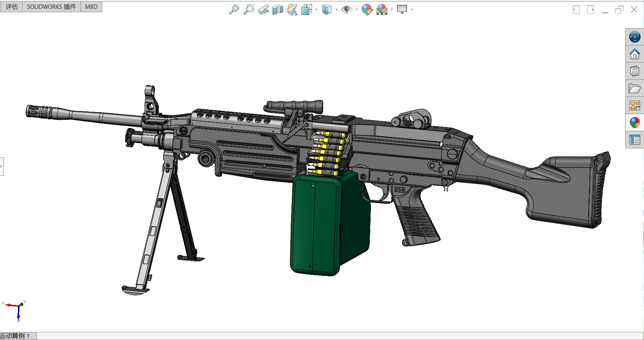The image size is (644, 340).
Task: Open the MBD tab
Action: point(91,7)
